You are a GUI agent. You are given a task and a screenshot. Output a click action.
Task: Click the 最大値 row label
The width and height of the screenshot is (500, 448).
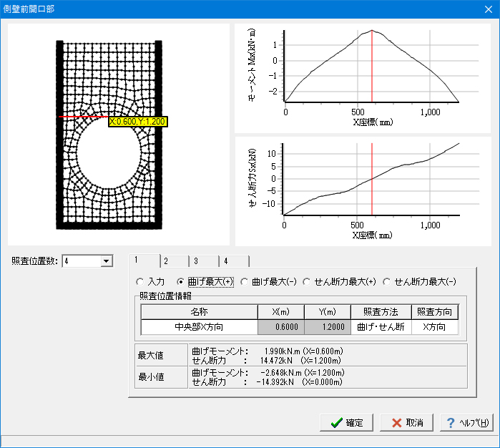(150, 355)
